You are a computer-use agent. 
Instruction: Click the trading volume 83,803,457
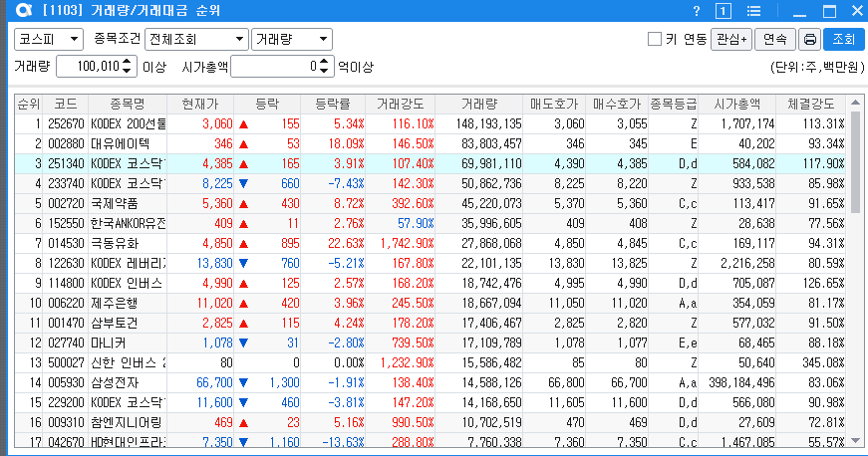point(491,143)
